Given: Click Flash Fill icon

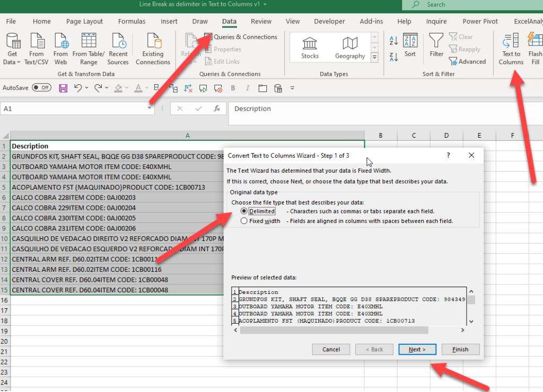Looking at the screenshot, I should pyautogui.click(x=535, y=49).
